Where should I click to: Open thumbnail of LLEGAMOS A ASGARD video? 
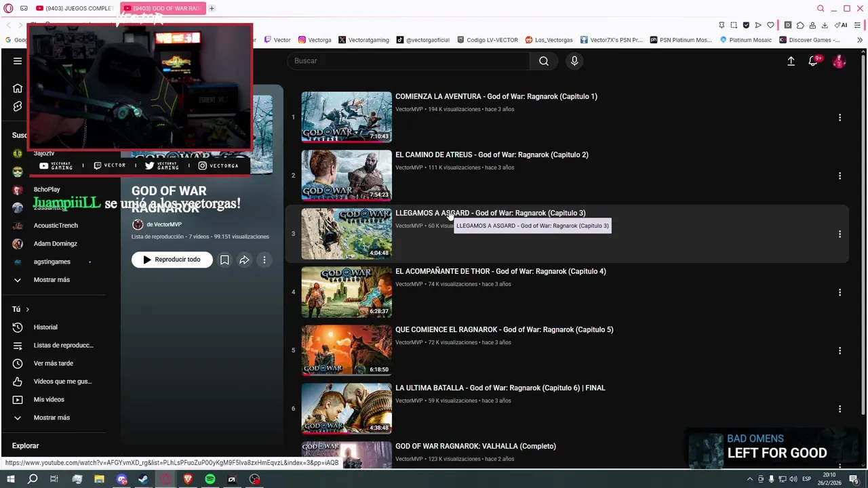pos(347,234)
